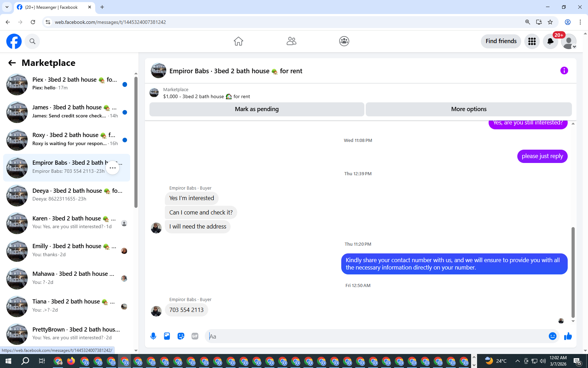Choose a sticker with the sticker icon
588x368 pixels.
(x=181, y=336)
